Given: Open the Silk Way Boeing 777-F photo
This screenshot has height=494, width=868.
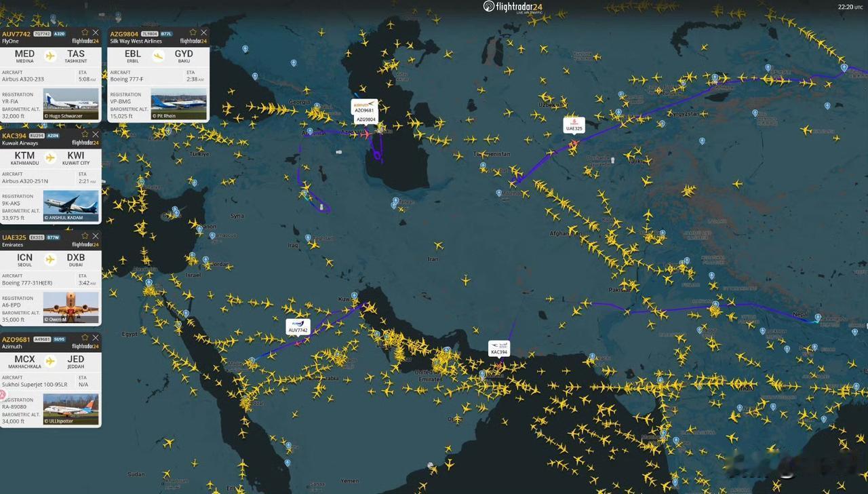Looking at the screenshot, I should 179,104.
